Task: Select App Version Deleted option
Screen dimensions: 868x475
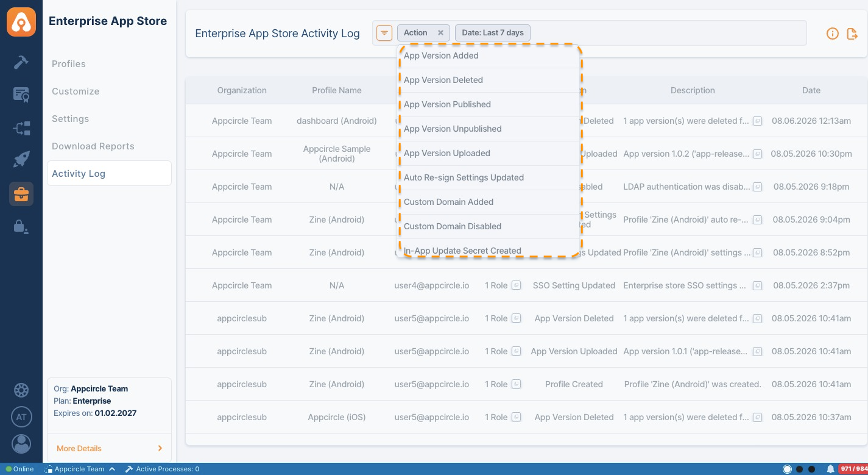Action: pos(488,80)
